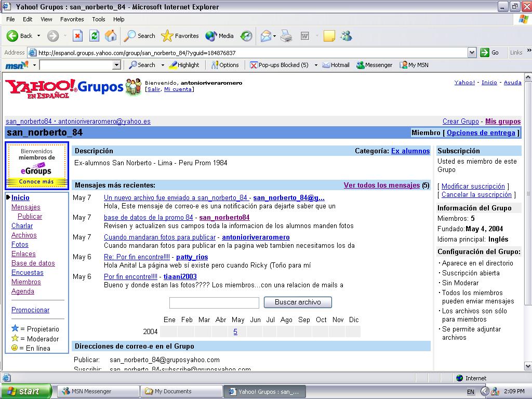Open Modificar suscripción link
Screen dimensions: 532x399
coord(473,187)
